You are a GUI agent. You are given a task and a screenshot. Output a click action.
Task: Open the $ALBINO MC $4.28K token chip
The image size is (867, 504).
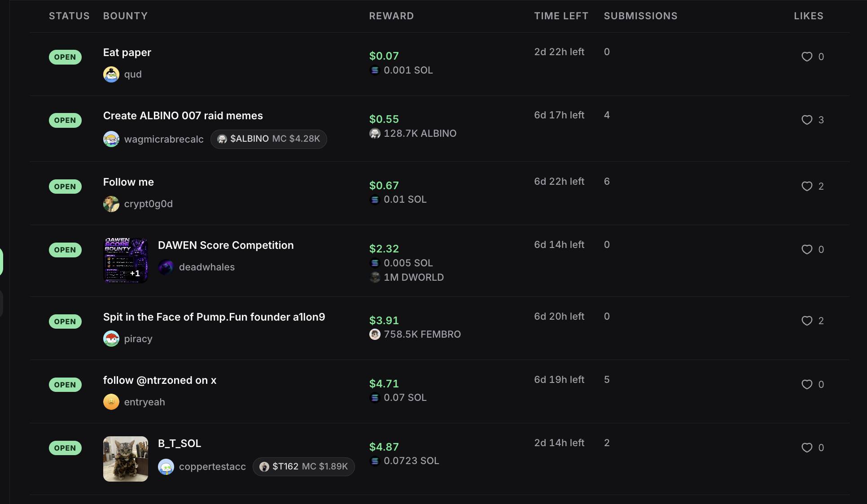[x=269, y=139]
